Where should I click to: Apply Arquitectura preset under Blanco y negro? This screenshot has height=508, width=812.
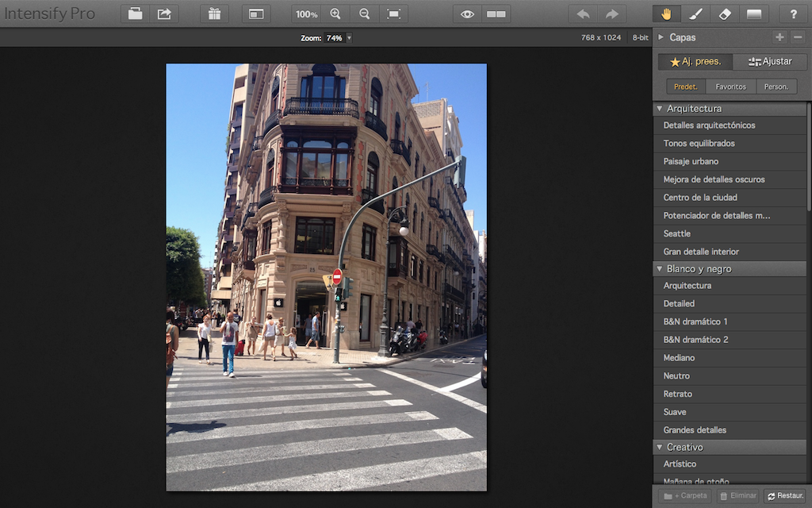click(730, 286)
